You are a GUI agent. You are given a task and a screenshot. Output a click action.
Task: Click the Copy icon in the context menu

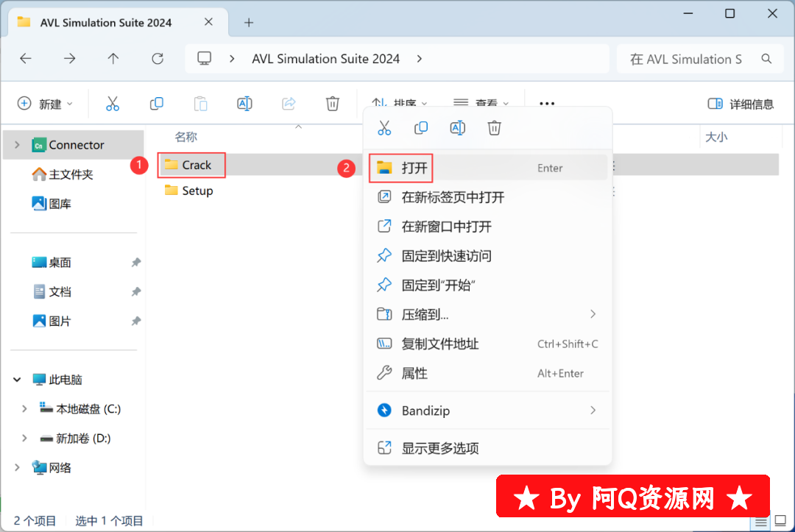(421, 128)
